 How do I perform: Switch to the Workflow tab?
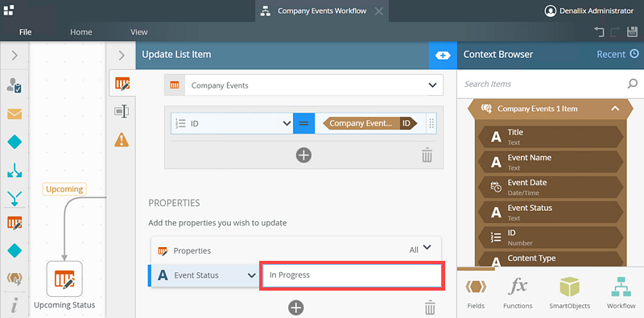[621, 293]
